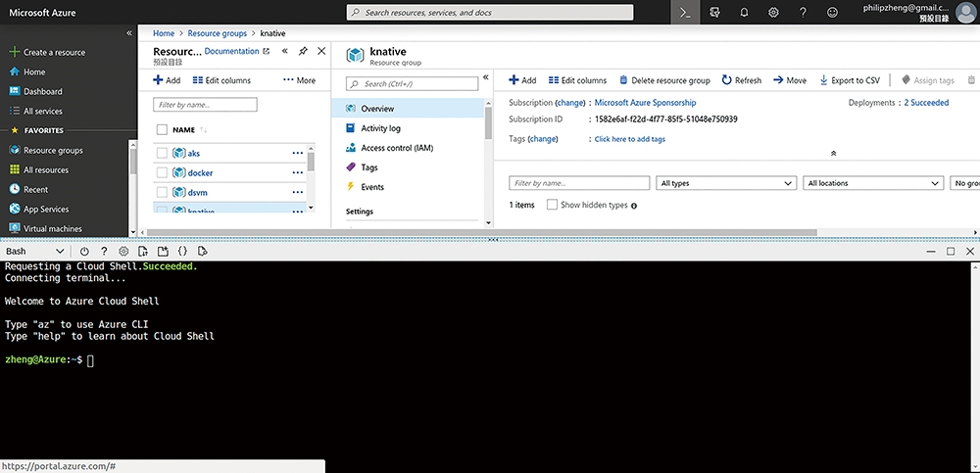Viewport: 980px width, 473px height.
Task: Open the directory and subscription filter icon
Action: [x=715, y=13]
